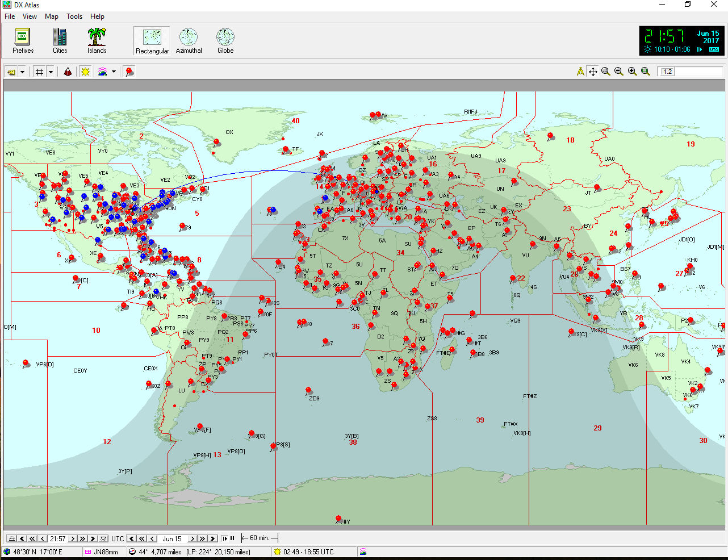The image size is (728, 560).
Task: Jump to sunset with the sunset icon
Action: point(103,538)
